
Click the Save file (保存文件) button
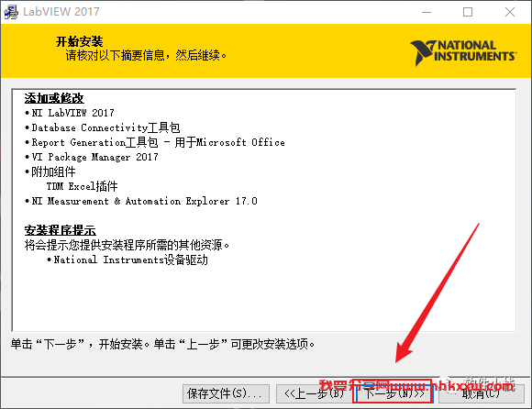(x=226, y=393)
